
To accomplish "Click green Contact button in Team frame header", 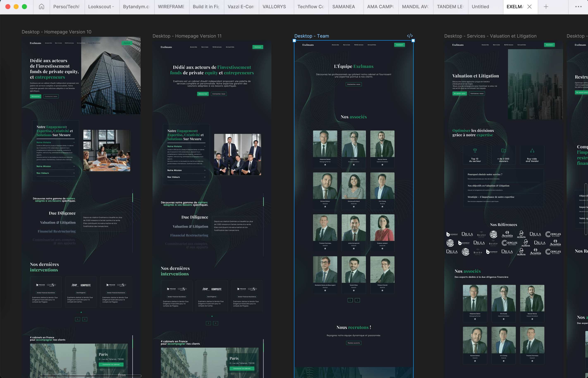I will pos(399,45).
